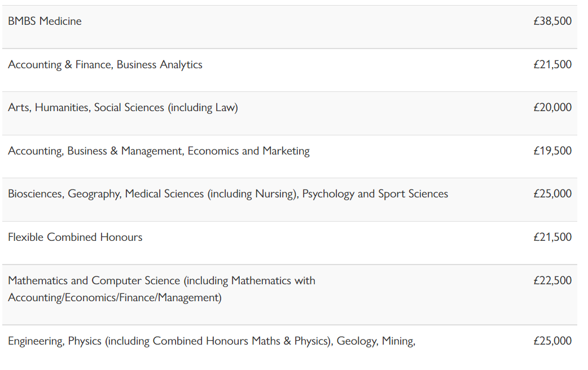The height and width of the screenshot is (370, 588).
Task: Click the £19,500 fee amount
Action: (552, 151)
